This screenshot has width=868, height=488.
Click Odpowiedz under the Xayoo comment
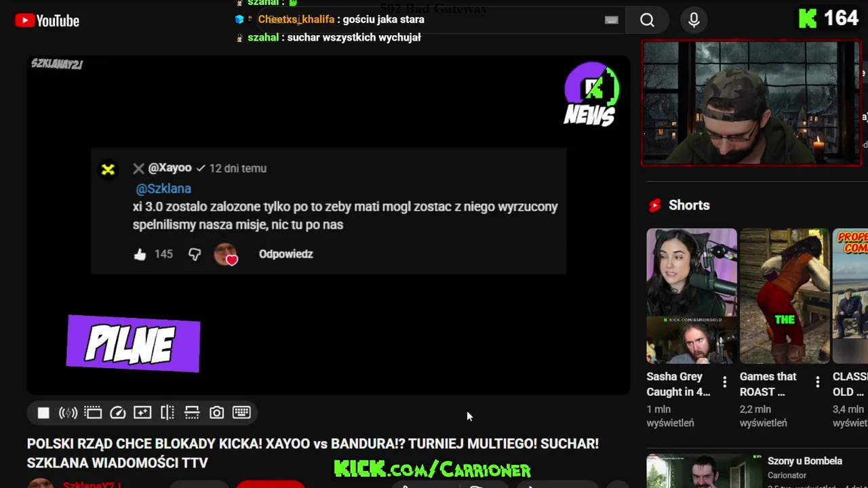coord(285,254)
